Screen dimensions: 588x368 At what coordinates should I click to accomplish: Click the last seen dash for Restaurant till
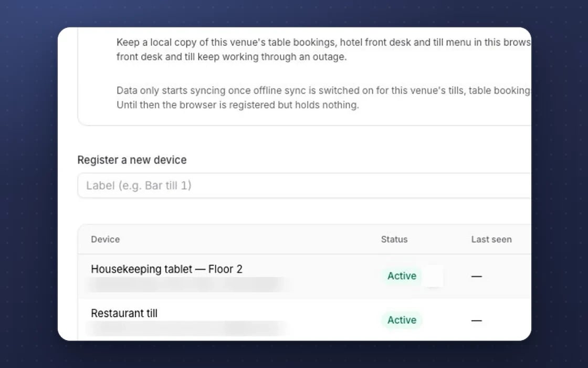click(x=477, y=321)
